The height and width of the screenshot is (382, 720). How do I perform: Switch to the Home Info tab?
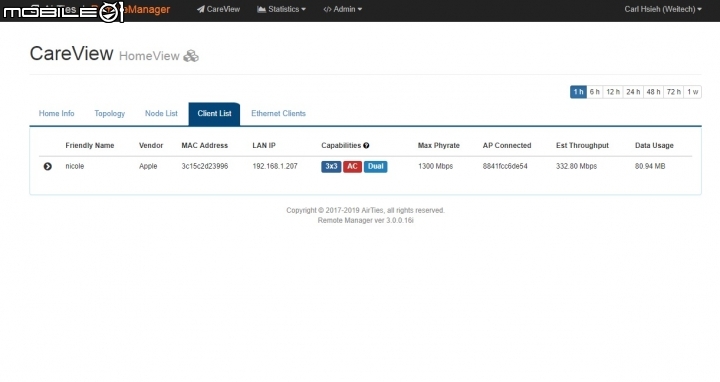pyautogui.click(x=56, y=113)
